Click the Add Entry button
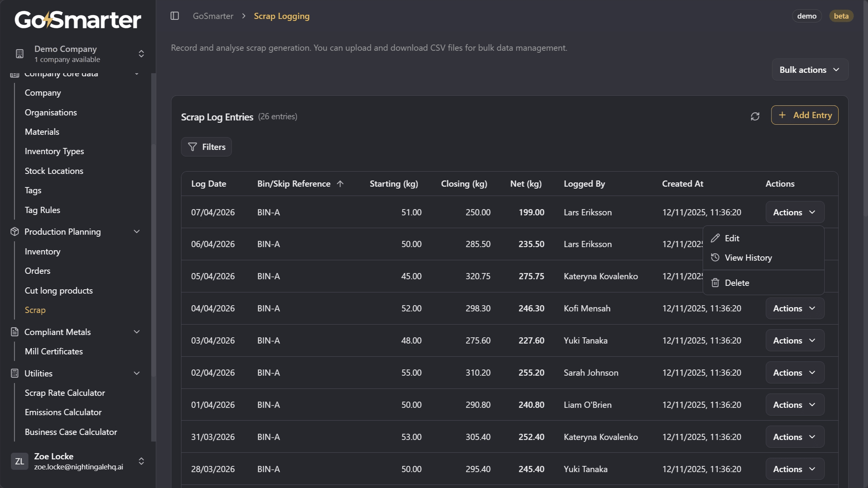 click(804, 115)
